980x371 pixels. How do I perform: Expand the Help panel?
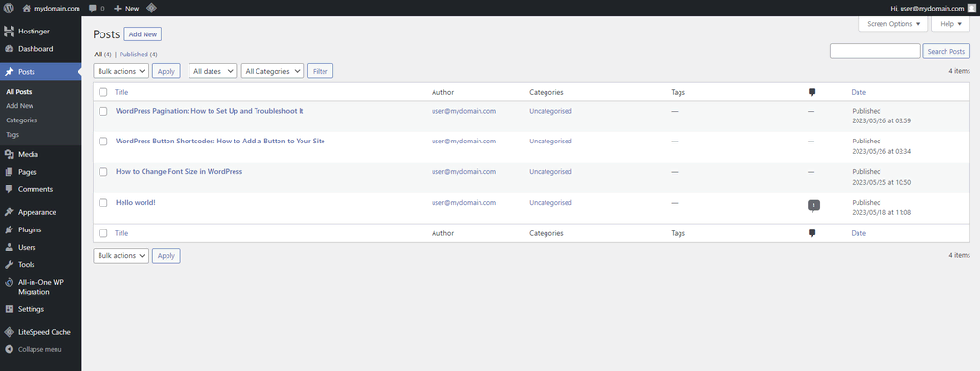[950, 24]
